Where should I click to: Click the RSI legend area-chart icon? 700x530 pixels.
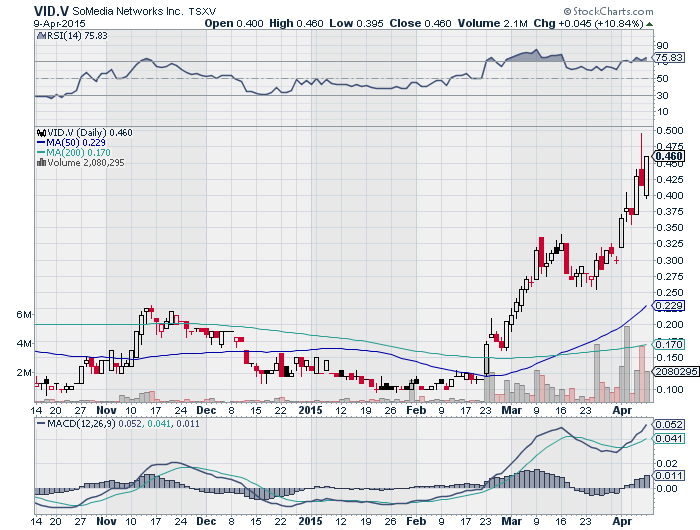[x=41, y=36]
